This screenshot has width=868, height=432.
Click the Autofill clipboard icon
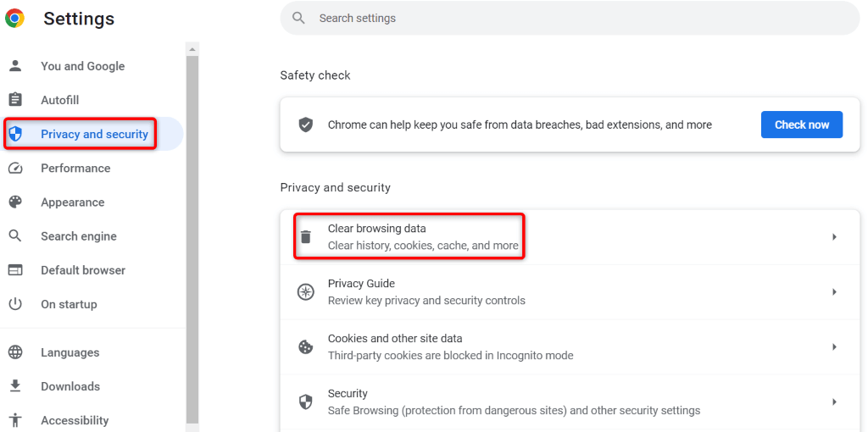pos(15,100)
